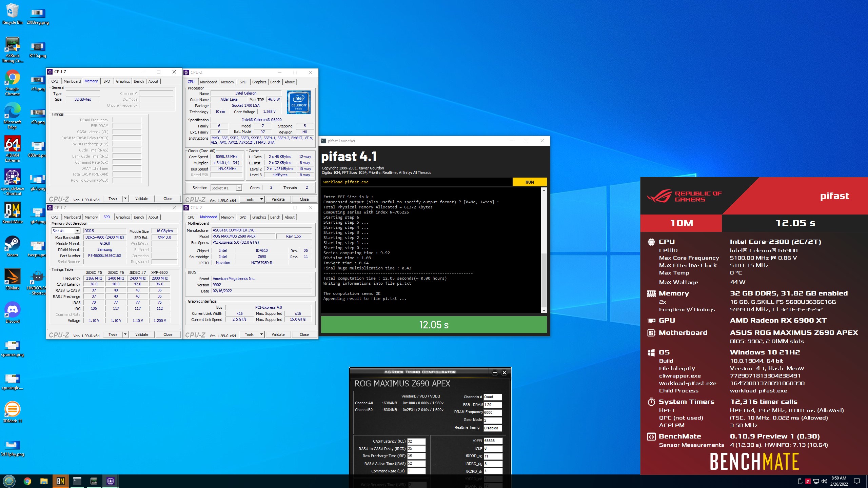Open Tools dropdown arrow in CPU-Z CPU window
The height and width of the screenshot is (488, 868).
click(x=261, y=199)
